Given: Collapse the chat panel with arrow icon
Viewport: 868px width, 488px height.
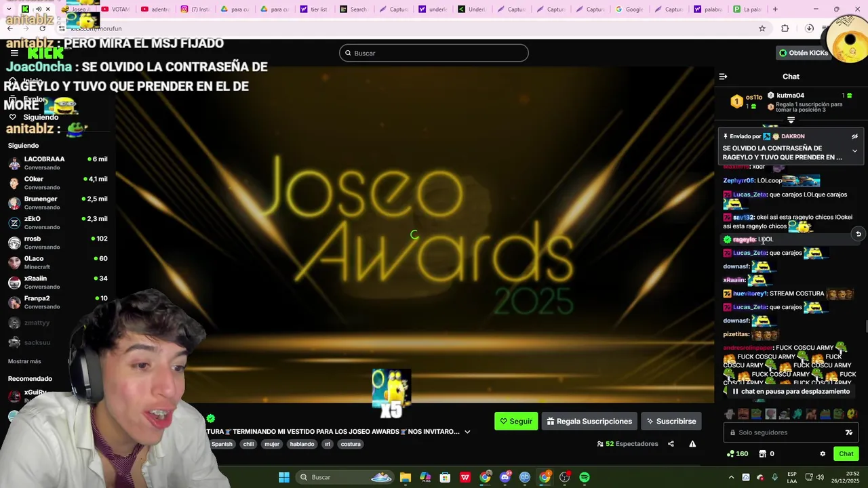Looking at the screenshot, I should 723,77.
